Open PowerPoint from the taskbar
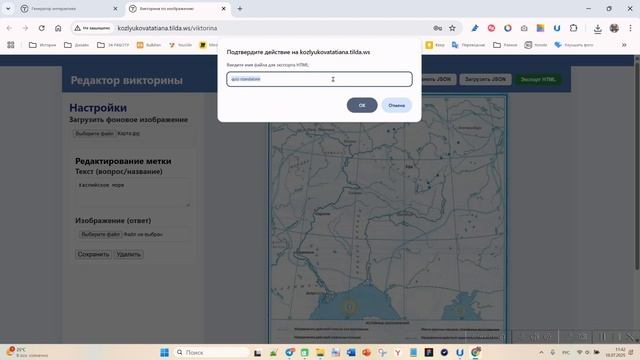The height and width of the screenshot is (360, 640). coord(367,352)
